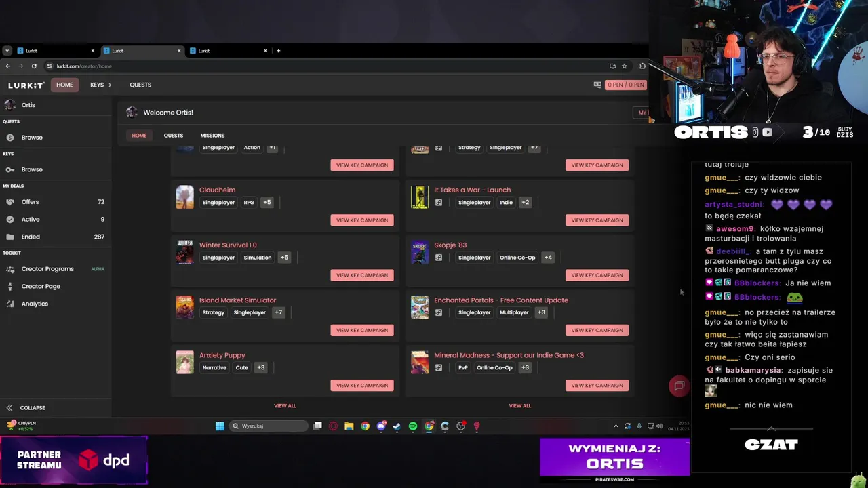Image resolution: width=868 pixels, height=488 pixels.
Task: Click the Creator Programs icon
Action: coord(10,269)
